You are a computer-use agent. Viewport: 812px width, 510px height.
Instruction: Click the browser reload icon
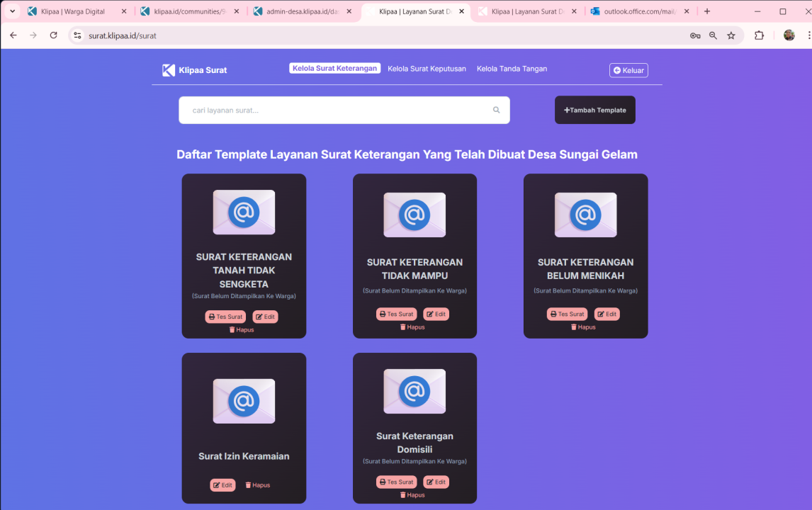[x=53, y=35]
